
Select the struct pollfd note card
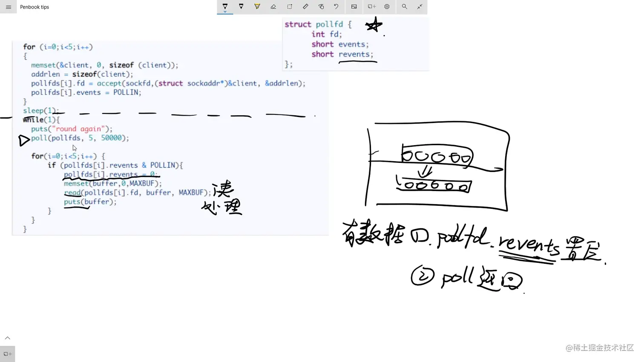pyautogui.click(x=356, y=43)
